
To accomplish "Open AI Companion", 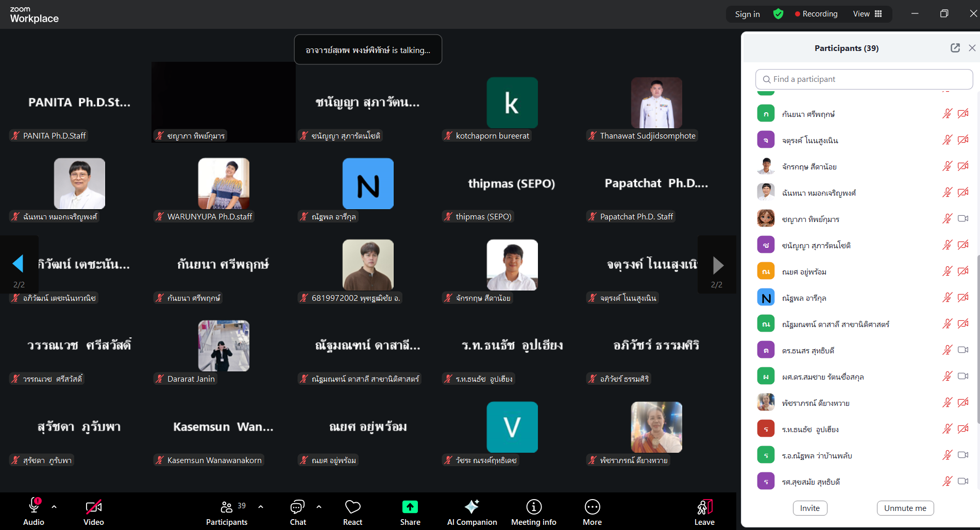I will [x=471, y=512].
